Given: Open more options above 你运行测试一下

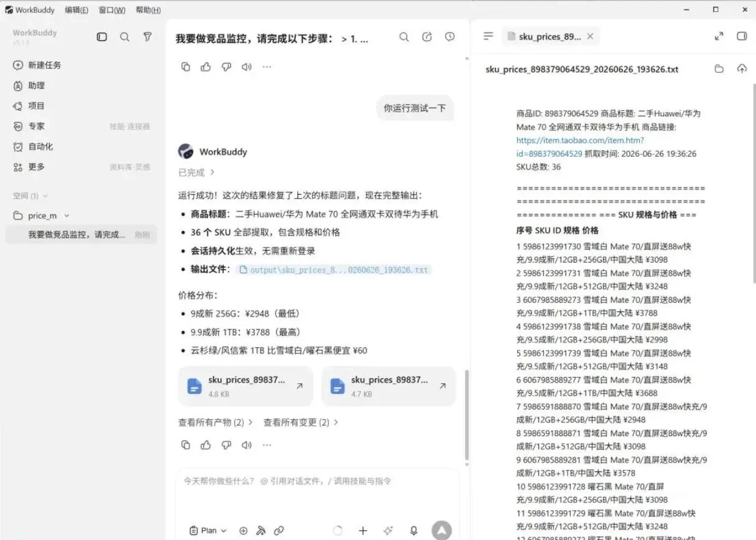Looking at the screenshot, I should [267, 67].
